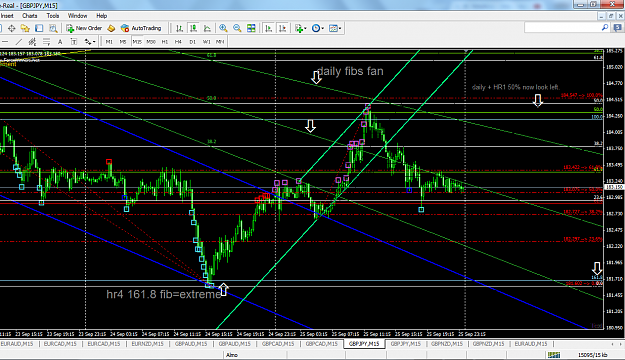
Task: Open the Strategy Tester icon
Action: (53, 28)
